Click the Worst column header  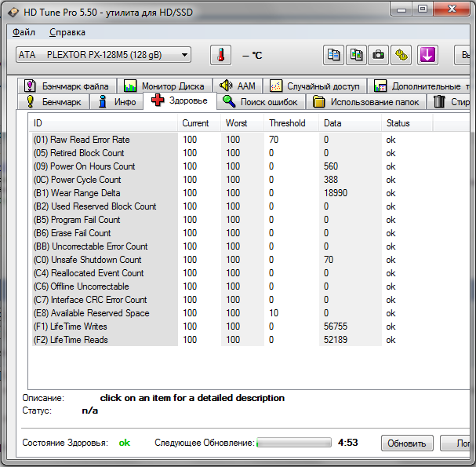point(242,123)
